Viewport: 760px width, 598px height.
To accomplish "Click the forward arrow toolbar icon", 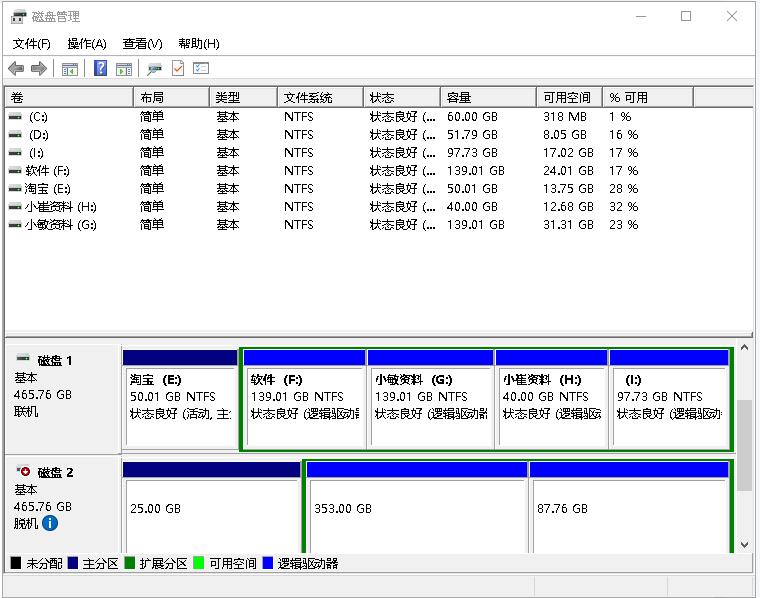I will [39, 69].
